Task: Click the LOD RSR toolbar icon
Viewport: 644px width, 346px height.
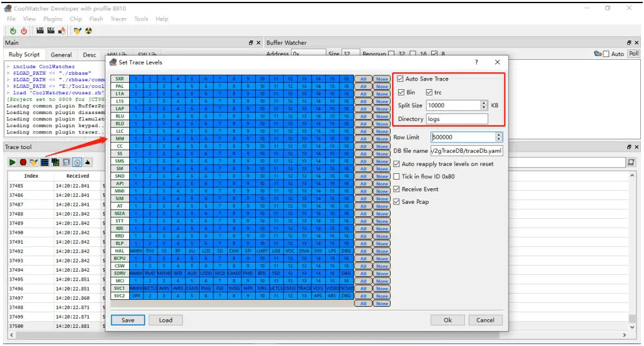Action: tap(40, 31)
